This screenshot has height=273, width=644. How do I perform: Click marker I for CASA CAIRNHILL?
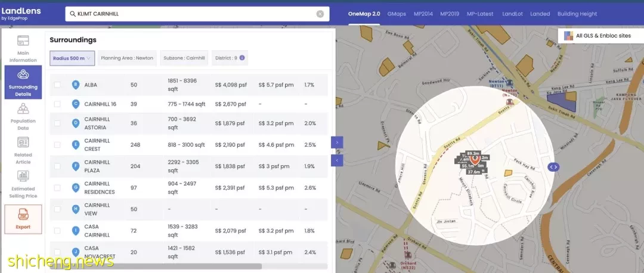click(76, 231)
